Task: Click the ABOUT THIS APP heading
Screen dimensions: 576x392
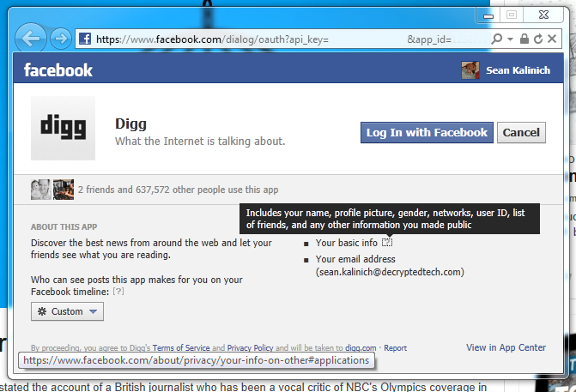Action: pos(64,226)
